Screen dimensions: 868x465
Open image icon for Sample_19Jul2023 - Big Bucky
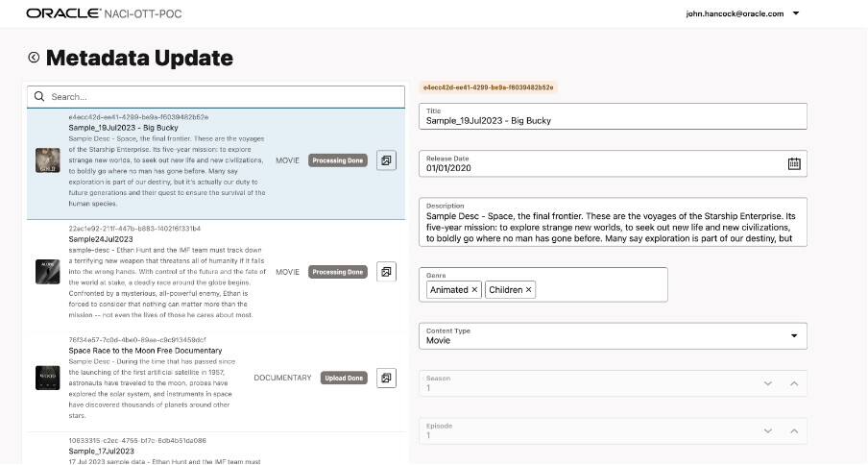(x=386, y=160)
